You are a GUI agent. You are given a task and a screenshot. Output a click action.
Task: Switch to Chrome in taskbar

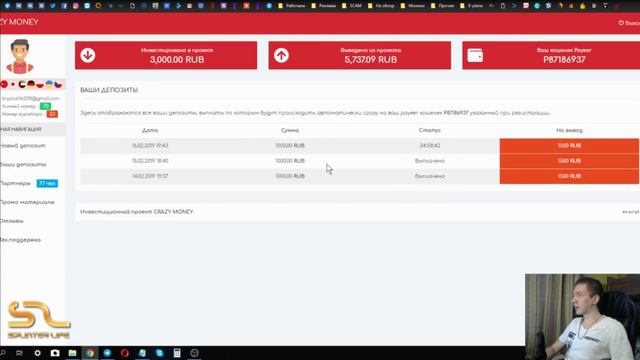pyautogui.click(x=90, y=353)
